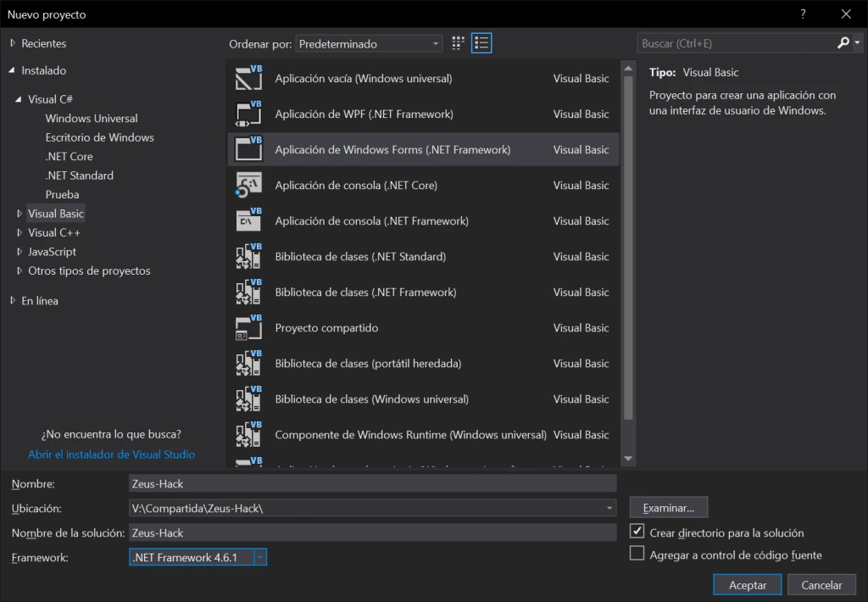Focus the Buscar search field
868x602 pixels.
pos(737,43)
